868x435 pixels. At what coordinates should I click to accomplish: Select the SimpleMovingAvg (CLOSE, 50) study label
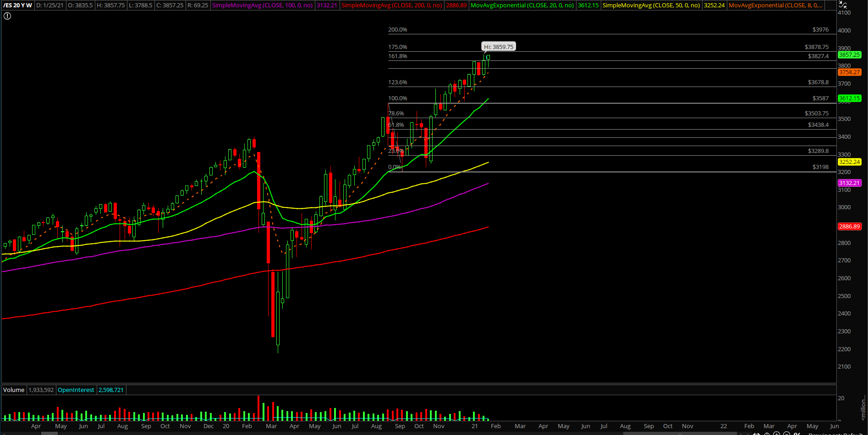(651, 5)
